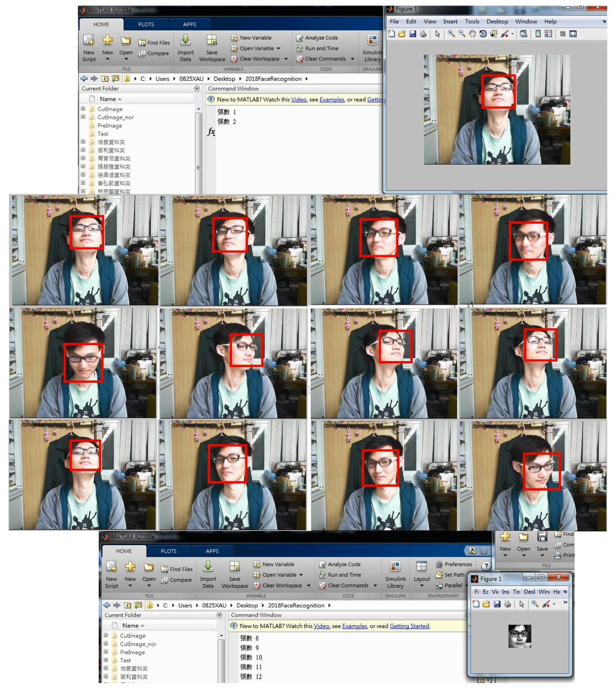Image resolution: width=616 pixels, height=690 pixels.
Task: Open the Tools menu in large Figure 1
Action: (472, 21)
